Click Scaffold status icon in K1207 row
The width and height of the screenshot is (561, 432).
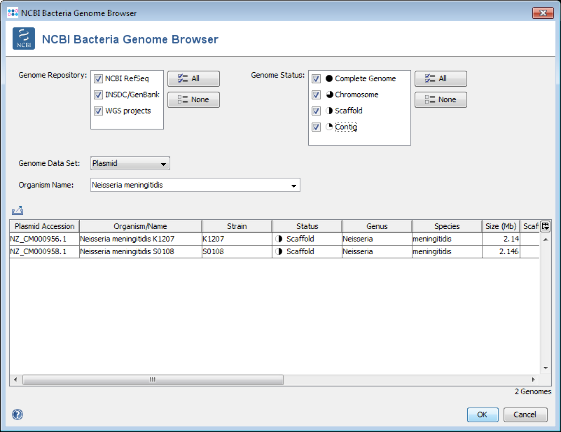[x=279, y=239]
